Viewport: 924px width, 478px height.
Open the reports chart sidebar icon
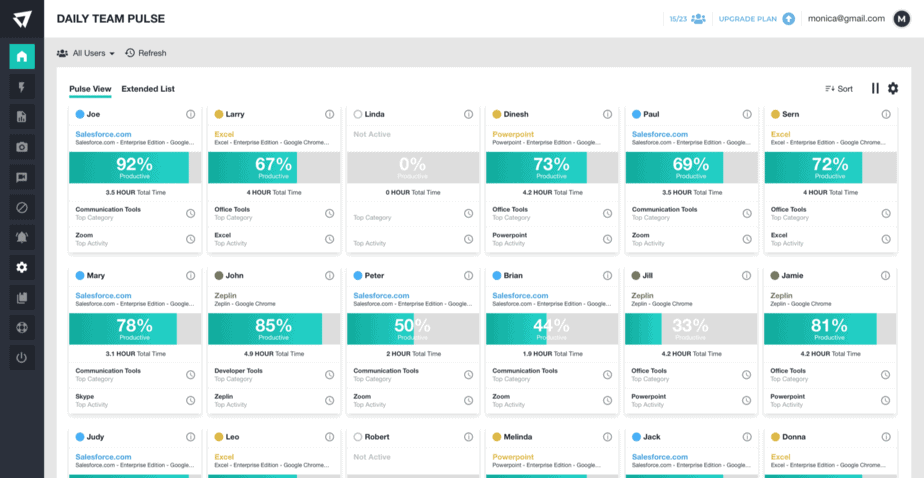pyautogui.click(x=22, y=117)
